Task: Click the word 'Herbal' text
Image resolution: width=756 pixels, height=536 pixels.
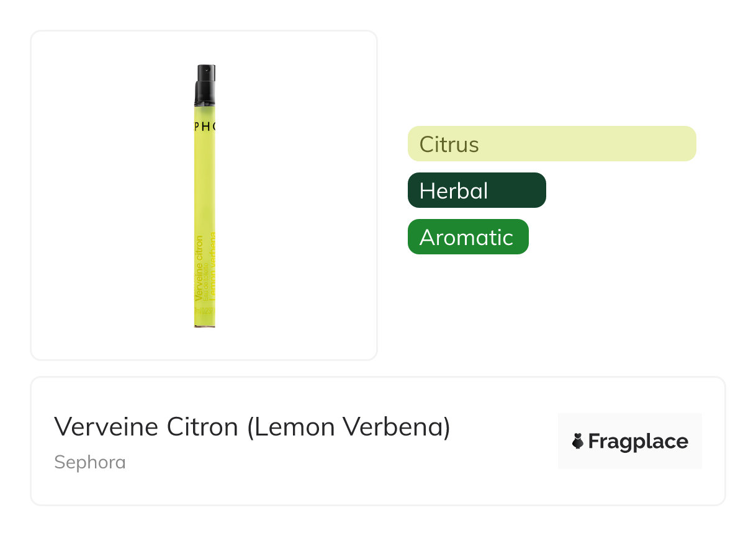Action: click(x=454, y=191)
